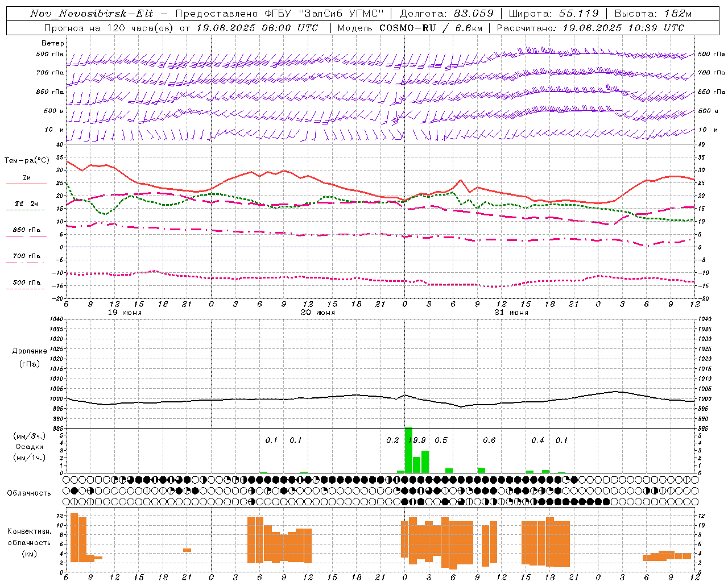This screenshot has width=728, height=582.
Task: Click the 0.6 precipitation total value
Action: (x=489, y=440)
